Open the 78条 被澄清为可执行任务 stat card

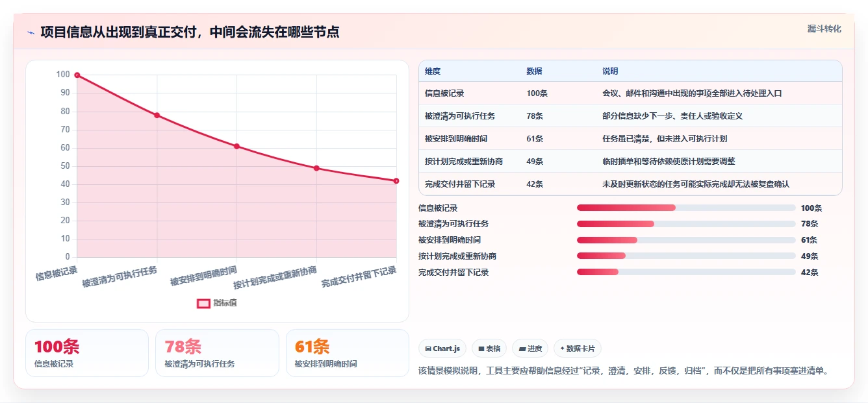[217, 353]
